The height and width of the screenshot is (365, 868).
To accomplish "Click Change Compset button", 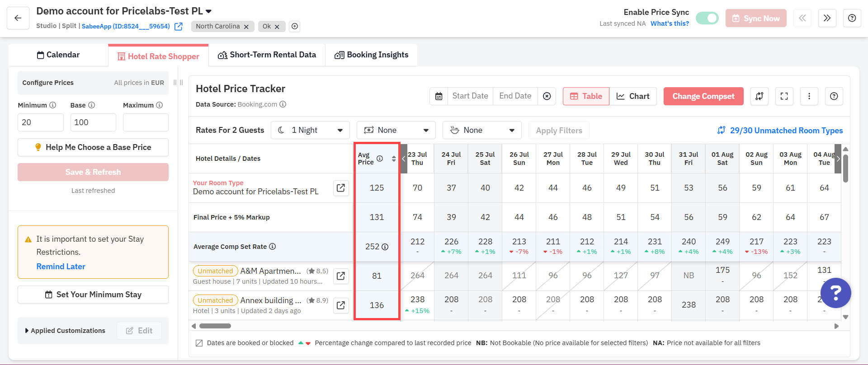I will click(x=703, y=96).
